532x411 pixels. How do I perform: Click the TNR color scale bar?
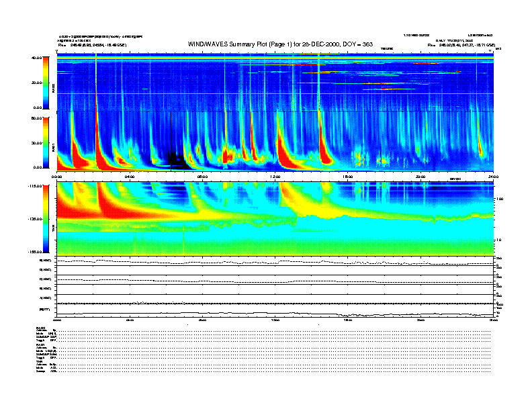(46, 219)
